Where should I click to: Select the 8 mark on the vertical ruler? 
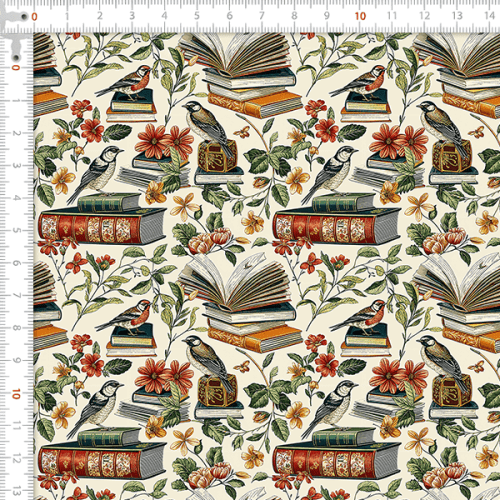[16, 328]
